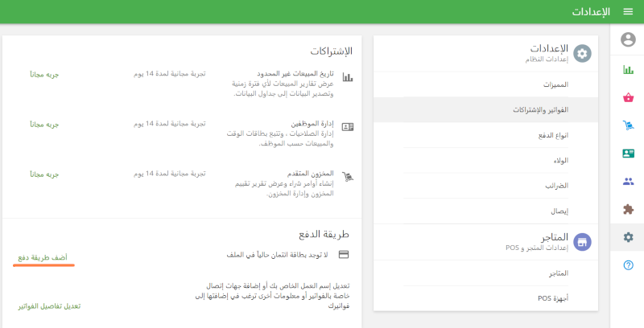Try free trial for إدارة الموظفين
The image size is (644, 328).
[44, 125]
